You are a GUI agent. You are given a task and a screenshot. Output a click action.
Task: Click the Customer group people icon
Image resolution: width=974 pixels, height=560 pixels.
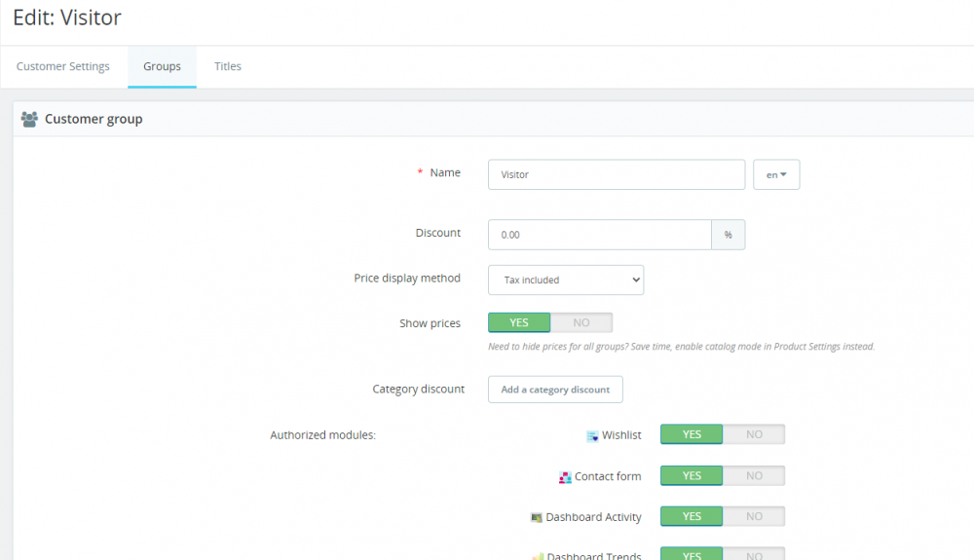click(x=29, y=119)
